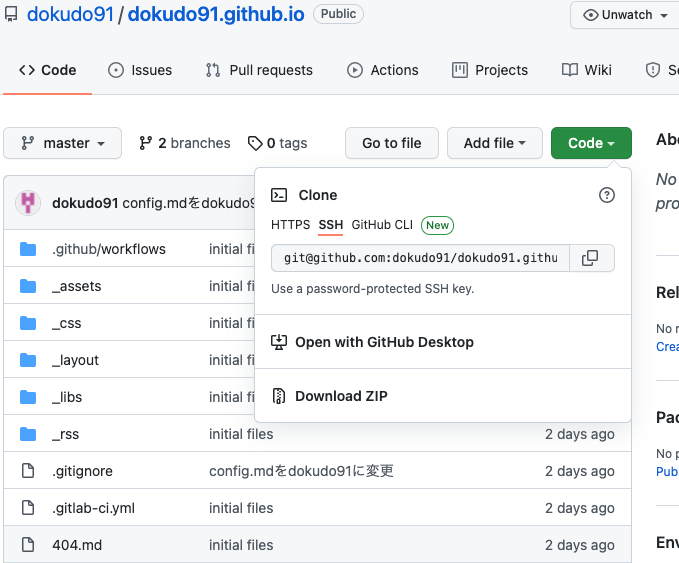Click the _layout folder icon
Screen dimensions: 679x563
[28, 360]
